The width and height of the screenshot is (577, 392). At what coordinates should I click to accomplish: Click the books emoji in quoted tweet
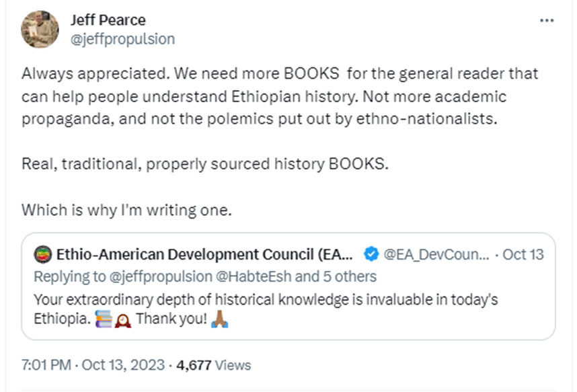click(104, 319)
